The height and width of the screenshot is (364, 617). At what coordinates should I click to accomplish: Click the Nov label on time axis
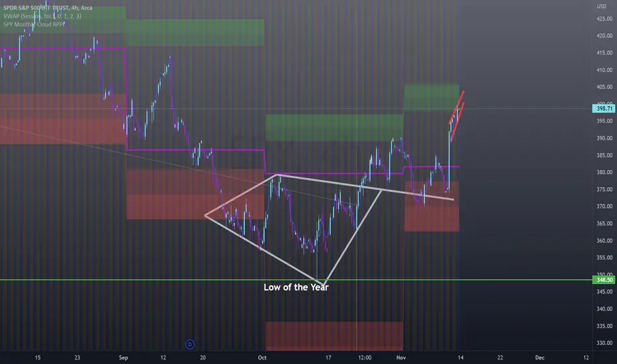401,357
